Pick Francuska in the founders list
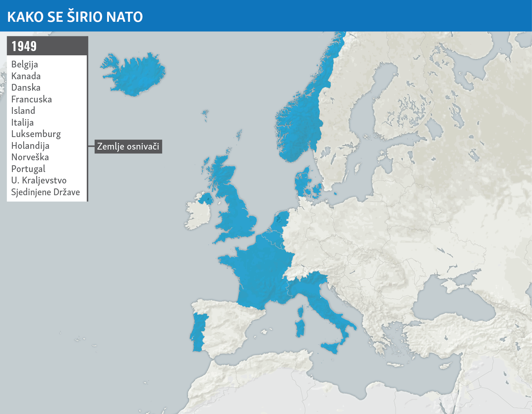This screenshot has height=414, width=532. (31, 99)
